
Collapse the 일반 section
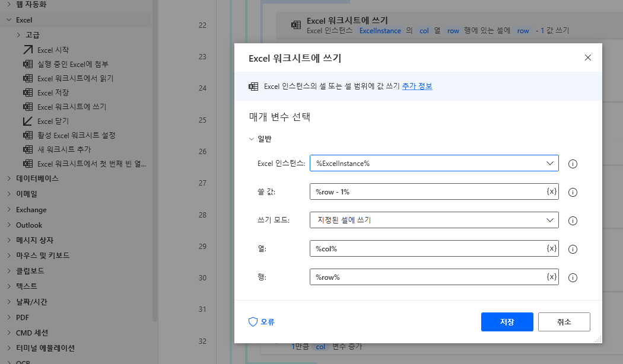point(251,139)
